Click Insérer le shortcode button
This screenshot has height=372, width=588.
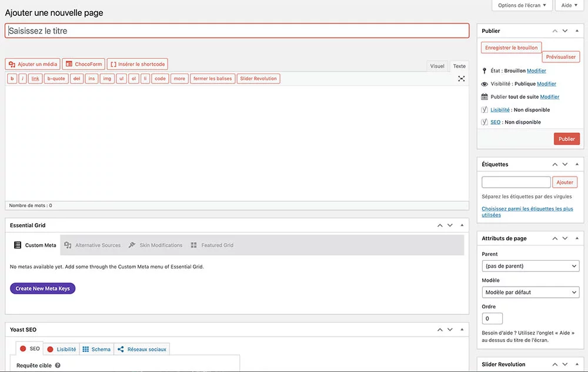tap(137, 64)
